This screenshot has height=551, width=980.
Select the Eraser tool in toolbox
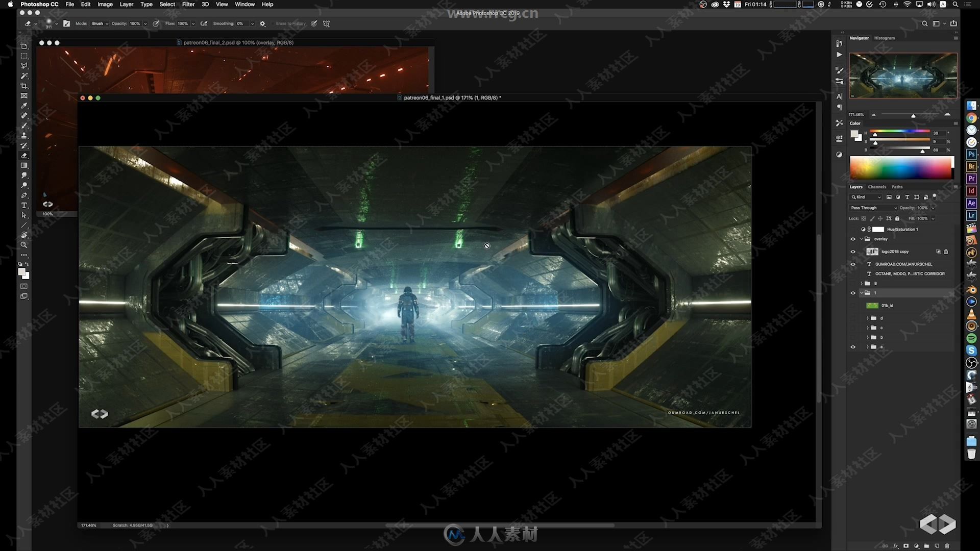pyautogui.click(x=24, y=156)
